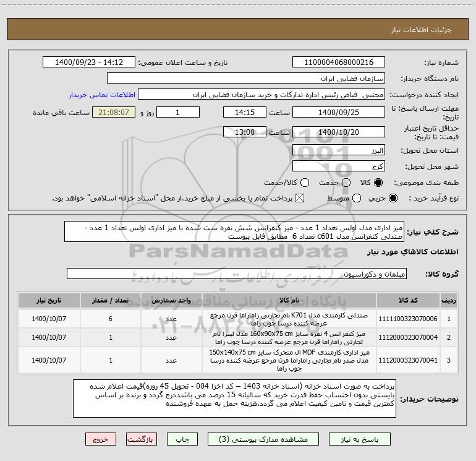Screen dimensions: 476x461
Task: Click the general need description text box
Action: click(234, 231)
